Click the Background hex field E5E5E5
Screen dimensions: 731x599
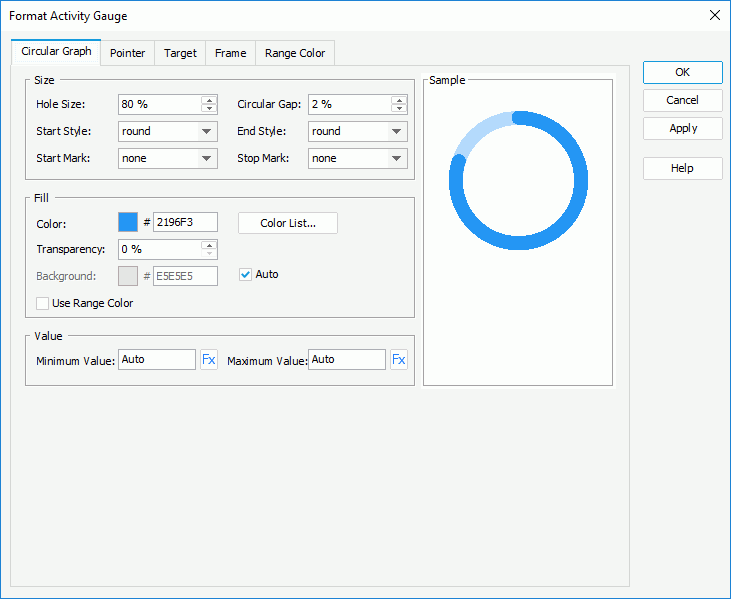click(185, 276)
